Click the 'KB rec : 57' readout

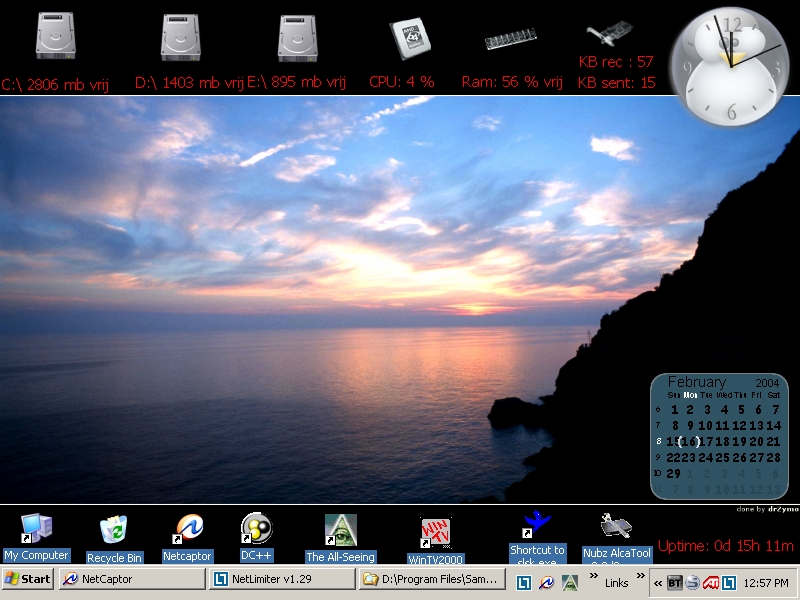616,62
